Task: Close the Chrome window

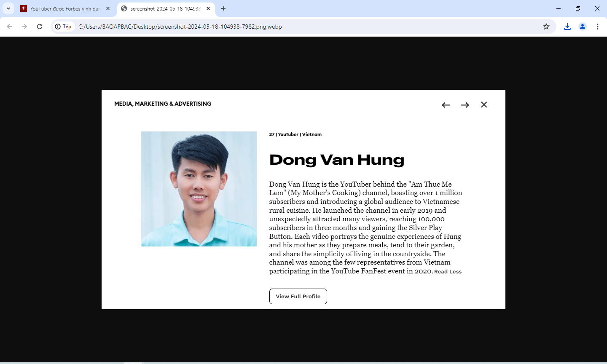Action: 597,8
